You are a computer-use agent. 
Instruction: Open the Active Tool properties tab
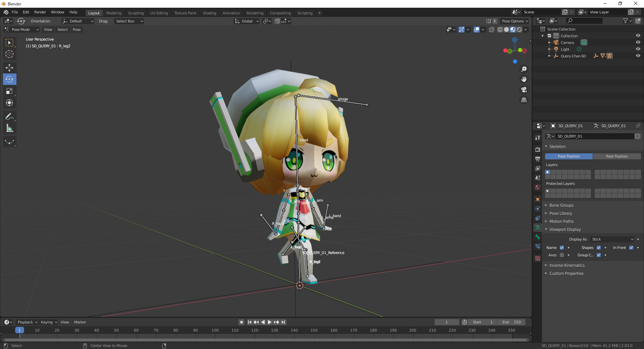(x=538, y=138)
